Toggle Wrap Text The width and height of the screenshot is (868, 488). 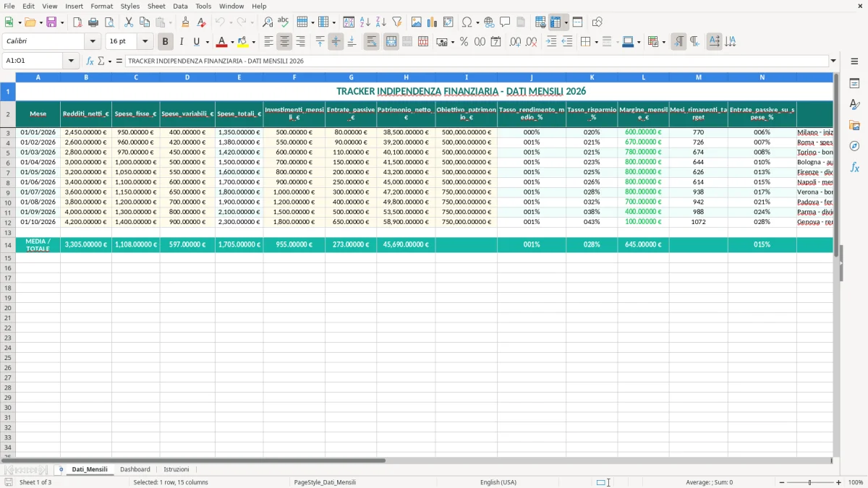pyautogui.click(x=371, y=42)
